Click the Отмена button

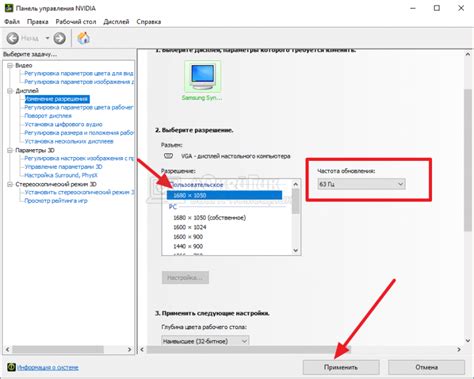[426, 367]
